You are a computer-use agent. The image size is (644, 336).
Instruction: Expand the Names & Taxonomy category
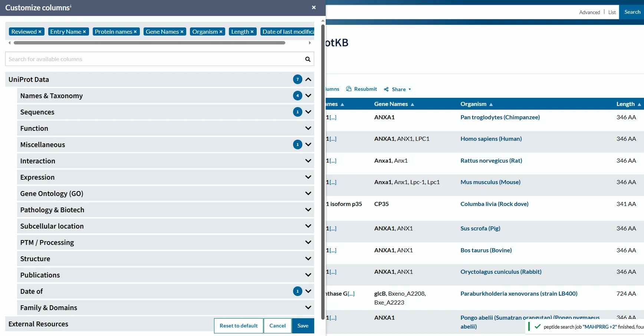[308, 96]
